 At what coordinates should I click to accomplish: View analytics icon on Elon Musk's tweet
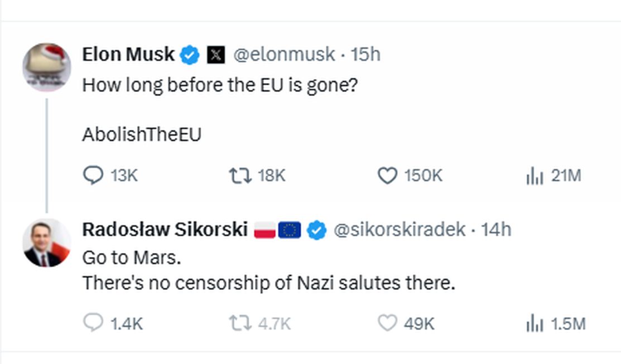point(536,176)
